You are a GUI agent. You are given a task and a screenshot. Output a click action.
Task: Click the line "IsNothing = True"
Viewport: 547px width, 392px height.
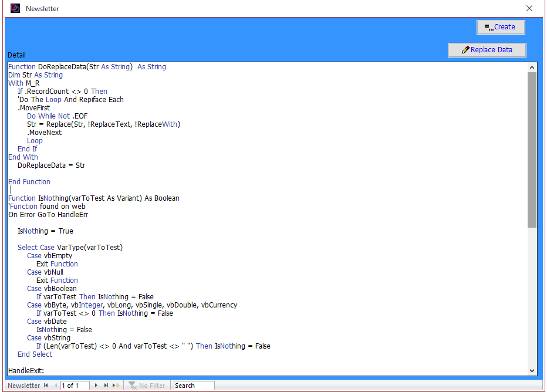(x=45, y=231)
